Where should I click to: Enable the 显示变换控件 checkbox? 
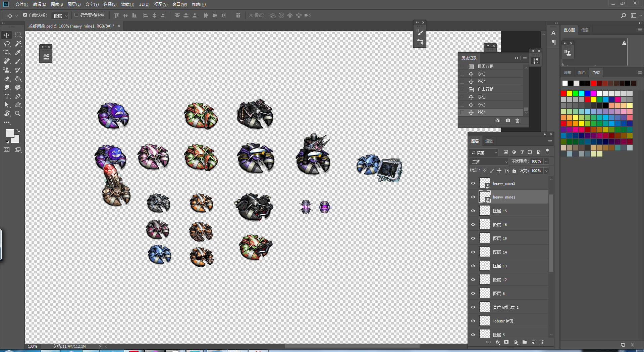[x=76, y=15]
